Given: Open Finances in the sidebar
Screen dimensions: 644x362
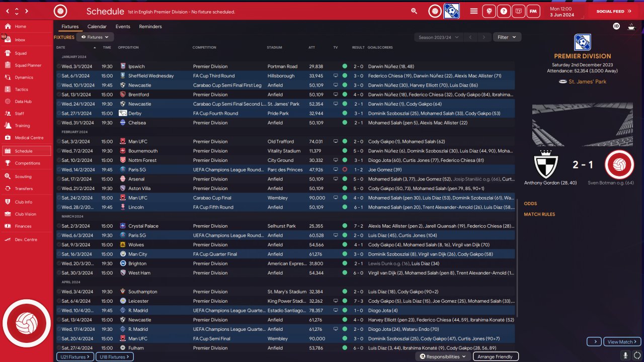Looking at the screenshot, I should point(26,226).
